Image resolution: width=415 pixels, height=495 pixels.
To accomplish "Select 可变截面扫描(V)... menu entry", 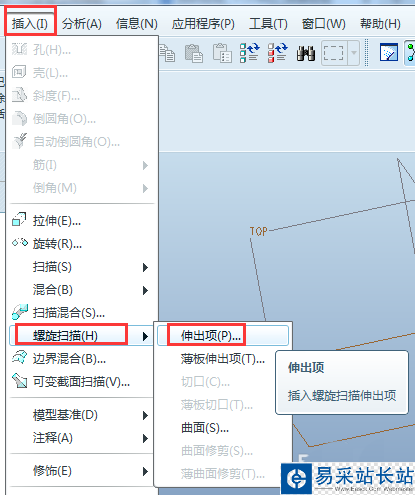I will point(82,382).
